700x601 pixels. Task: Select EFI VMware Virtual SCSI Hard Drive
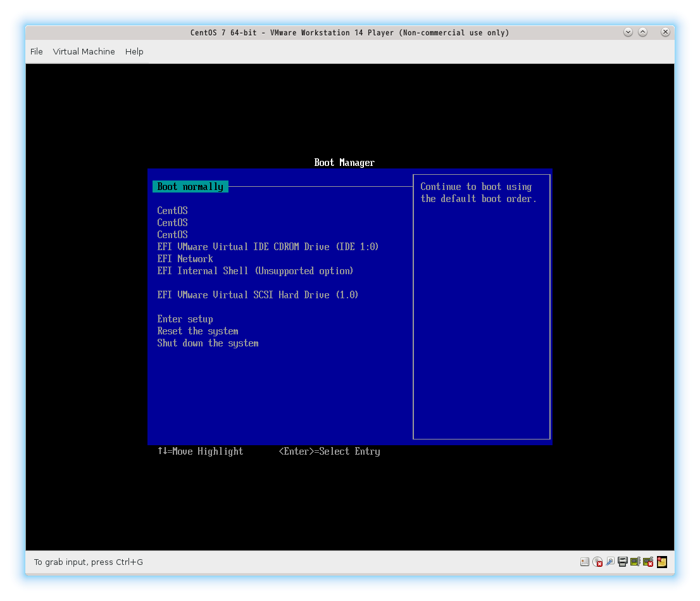pos(258,295)
